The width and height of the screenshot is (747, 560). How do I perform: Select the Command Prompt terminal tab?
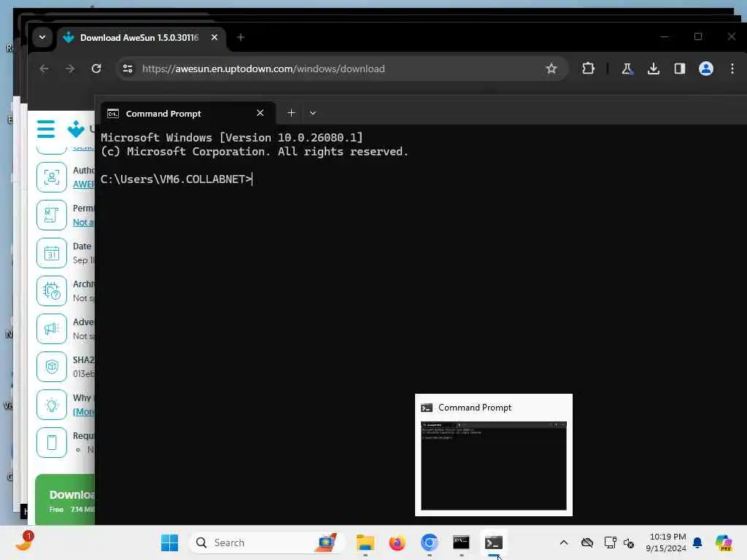[x=187, y=113]
